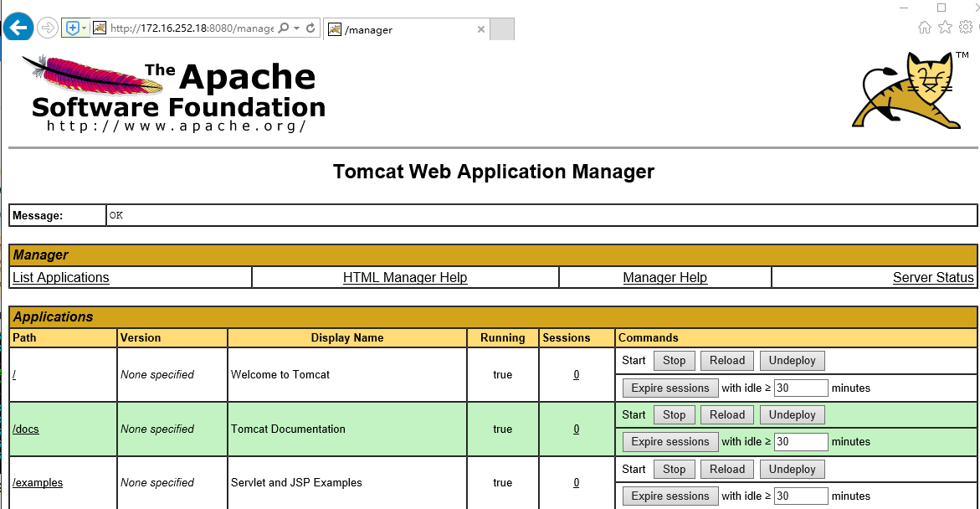
Task: Click 'None specified' version for /docs
Action: pos(157,429)
